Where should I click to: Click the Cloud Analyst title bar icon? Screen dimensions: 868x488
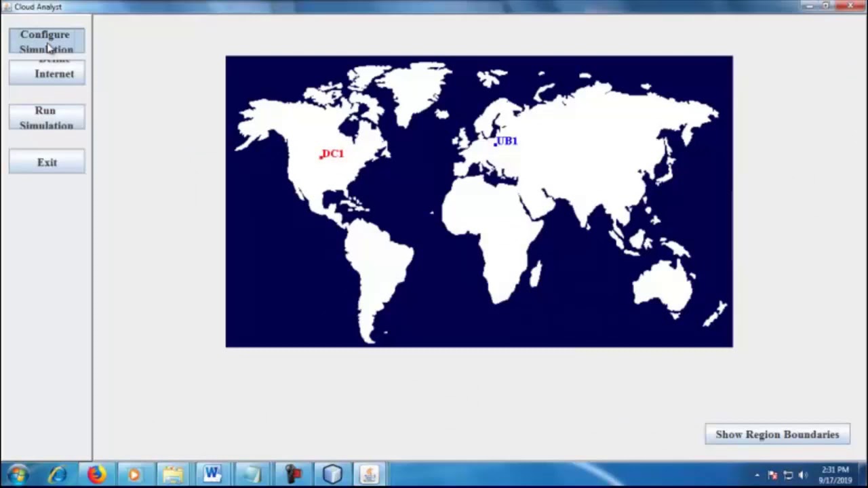click(7, 7)
